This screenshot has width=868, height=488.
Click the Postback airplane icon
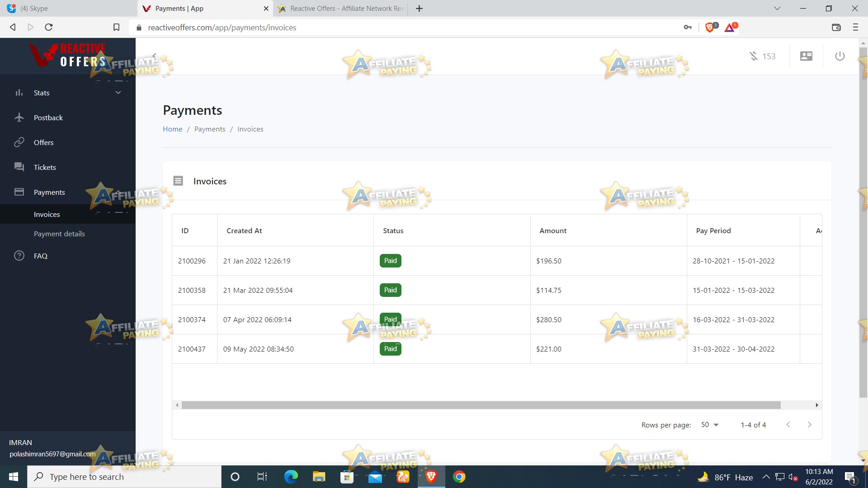19,117
